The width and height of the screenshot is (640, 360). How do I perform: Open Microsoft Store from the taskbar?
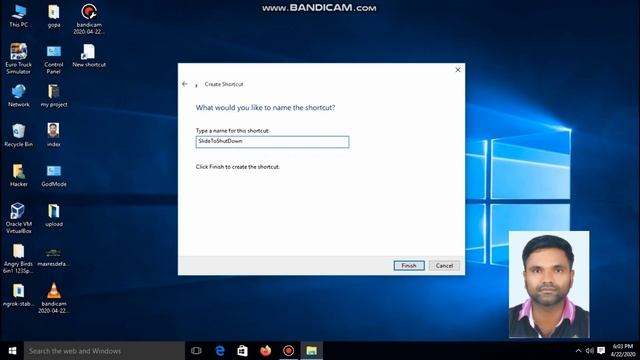242,351
